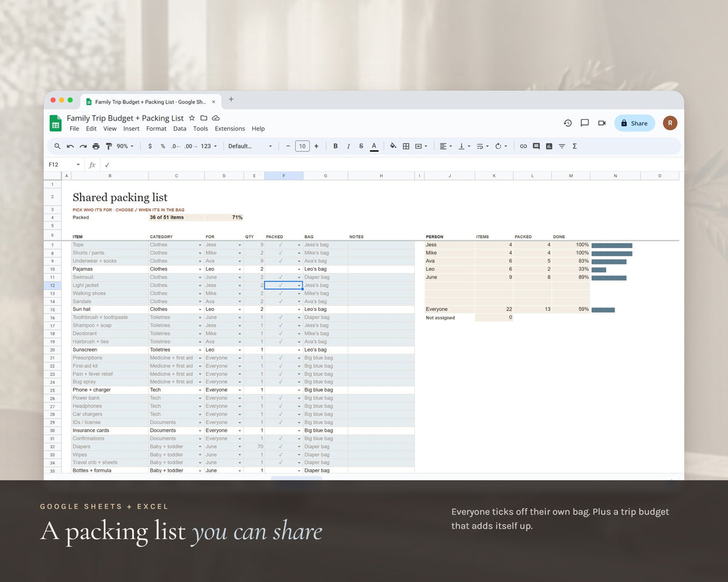The image size is (728, 582).
Task: Open the Extensions menu
Action: pyautogui.click(x=230, y=129)
